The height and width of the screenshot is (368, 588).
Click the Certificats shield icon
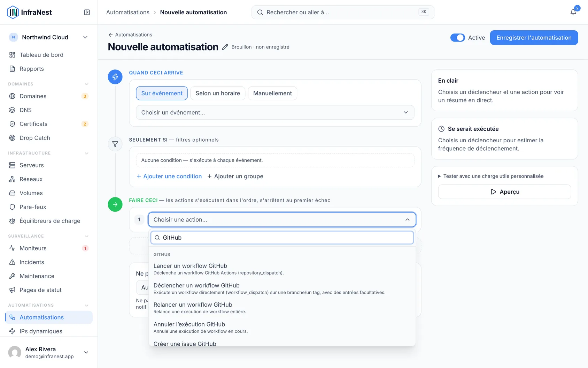tap(12, 124)
